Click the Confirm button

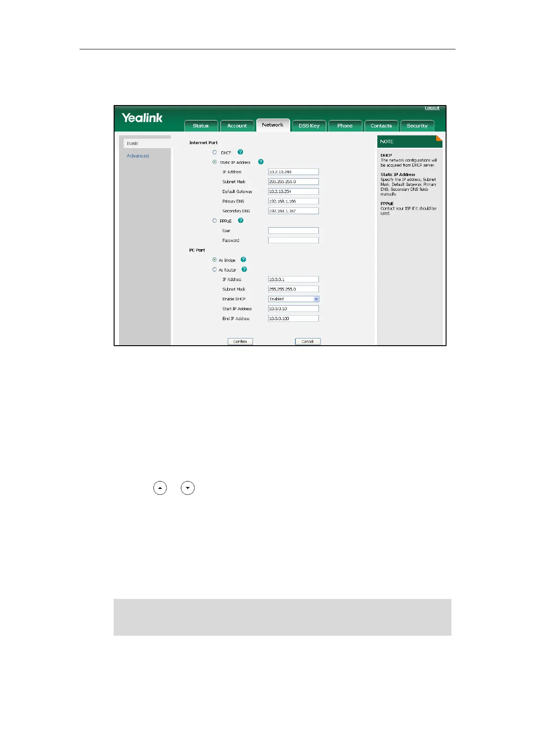pyautogui.click(x=240, y=342)
